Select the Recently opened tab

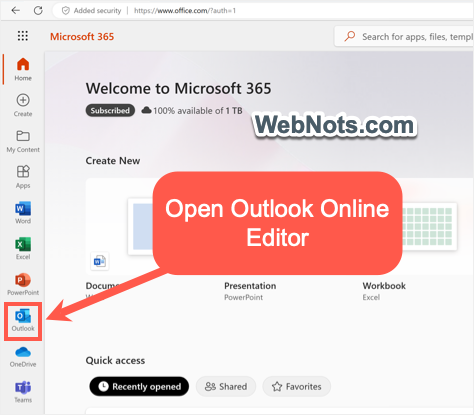click(x=139, y=387)
